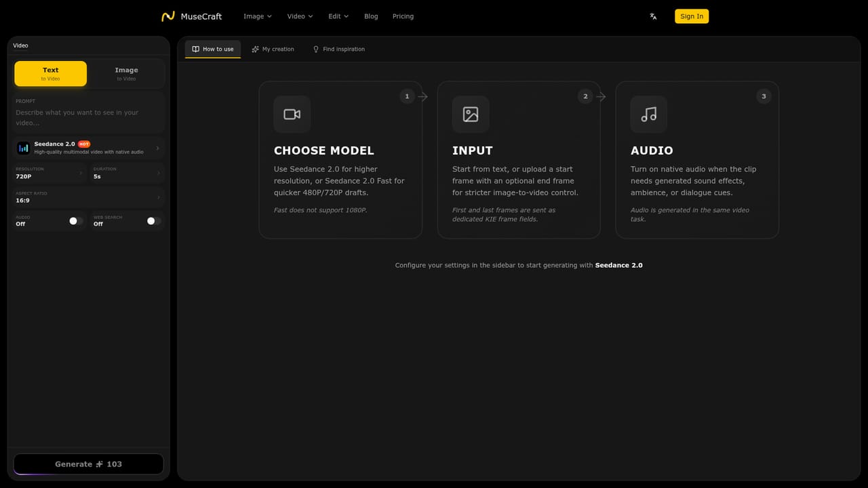Image resolution: width=868 pixels, height=488 pixels.
Task: Click "Audio is generated in the same video task."
Action: 690,215
